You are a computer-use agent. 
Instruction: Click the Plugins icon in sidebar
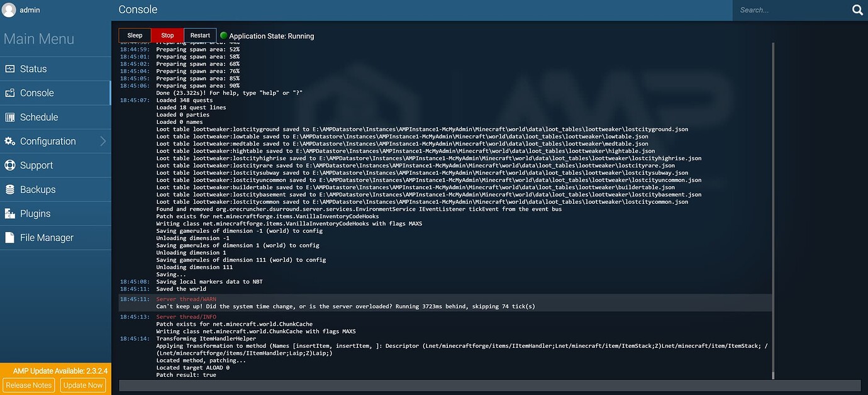(x=9, y=214)
